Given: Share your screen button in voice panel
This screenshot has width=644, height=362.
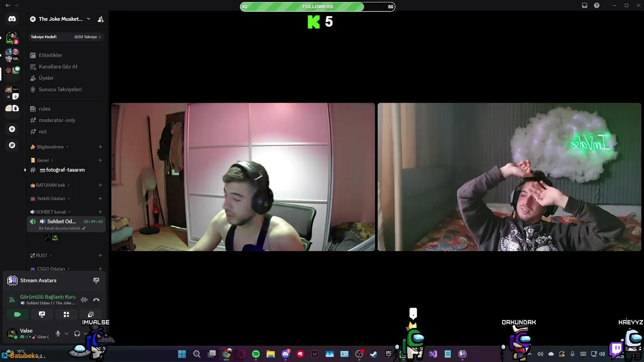Looking at the screenshot, I should tap(42, 314).
